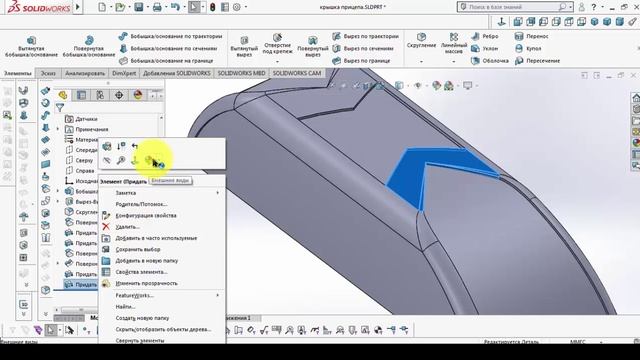Screen dimensions: 640x360
Task: Open dropdown arrow under Скругление
Action: (x=421, y=62)
